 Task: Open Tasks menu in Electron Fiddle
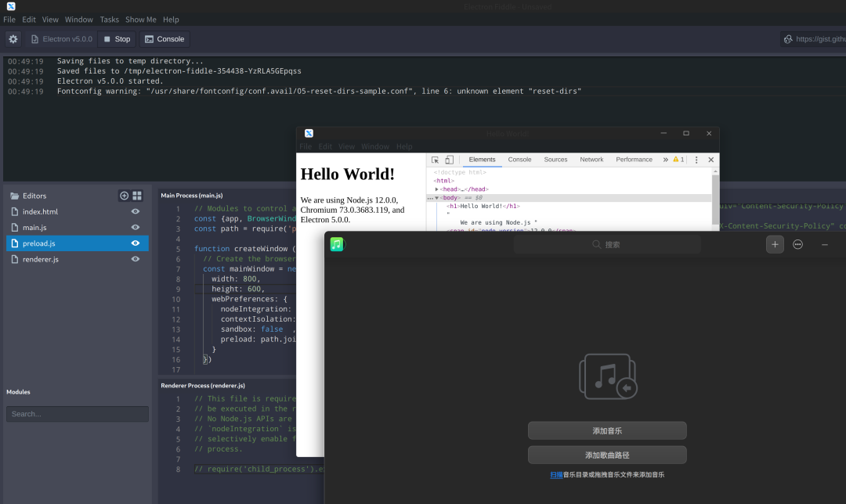[109, 20]
